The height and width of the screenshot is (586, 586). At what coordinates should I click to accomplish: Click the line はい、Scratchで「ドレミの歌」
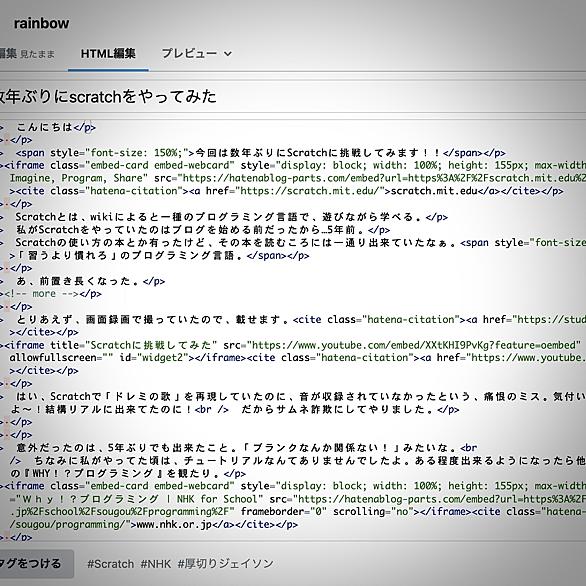coord(301,397)
